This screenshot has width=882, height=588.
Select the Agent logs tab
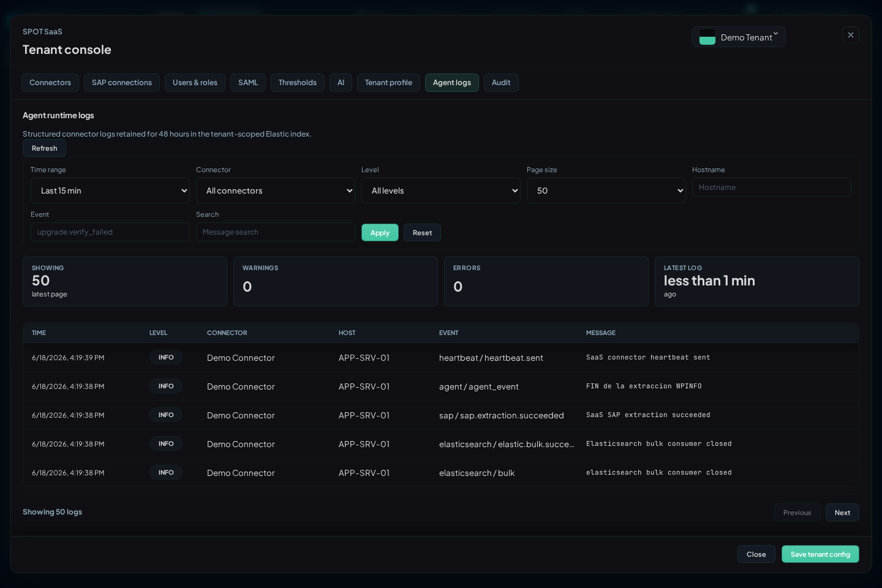452,83
